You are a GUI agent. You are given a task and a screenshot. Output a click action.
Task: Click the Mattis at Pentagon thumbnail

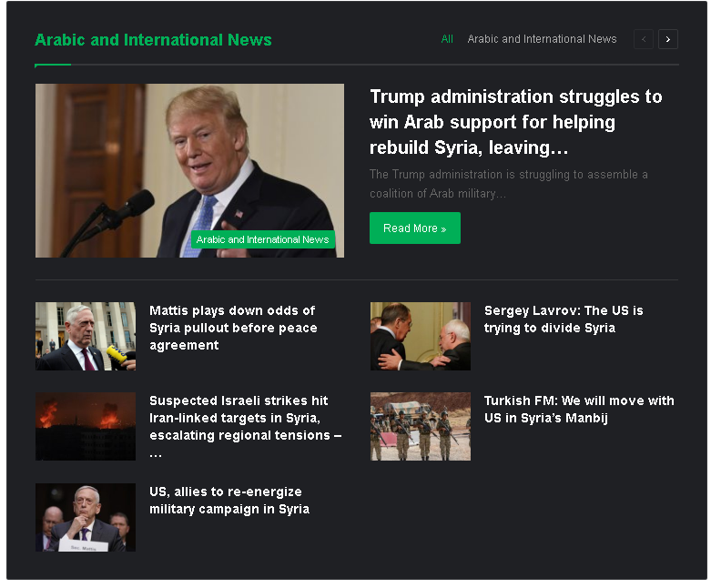(86, 337)
